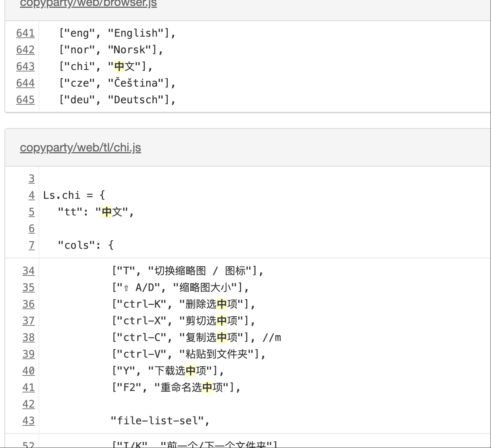The height and width of the screenshot is (448, 491).
Task: Go to line 4 Ls.chi definition
Action: [32, 195]
